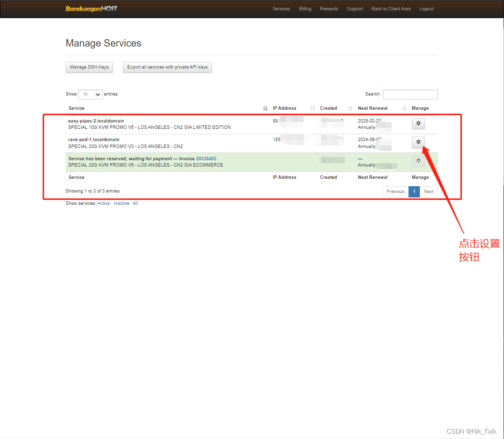Go to Support in top menu
Viewport: 504px width, 439px height.
tap(355, 9)
